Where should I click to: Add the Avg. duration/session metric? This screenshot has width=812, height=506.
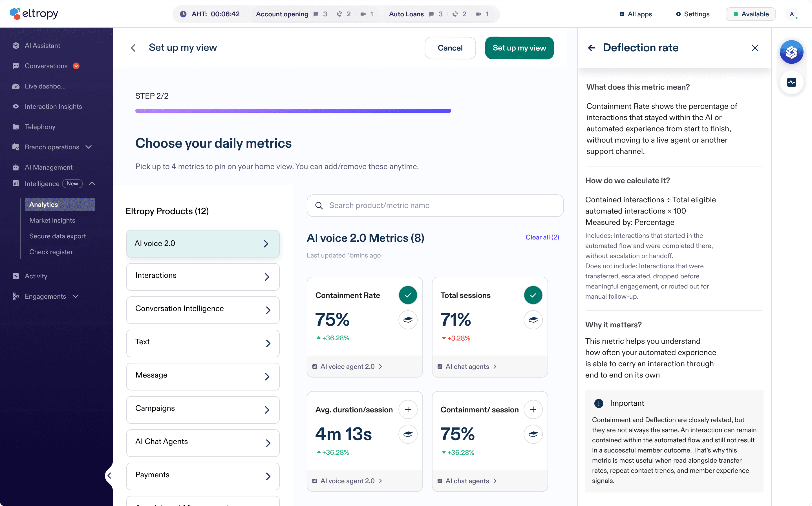[408, 410]
